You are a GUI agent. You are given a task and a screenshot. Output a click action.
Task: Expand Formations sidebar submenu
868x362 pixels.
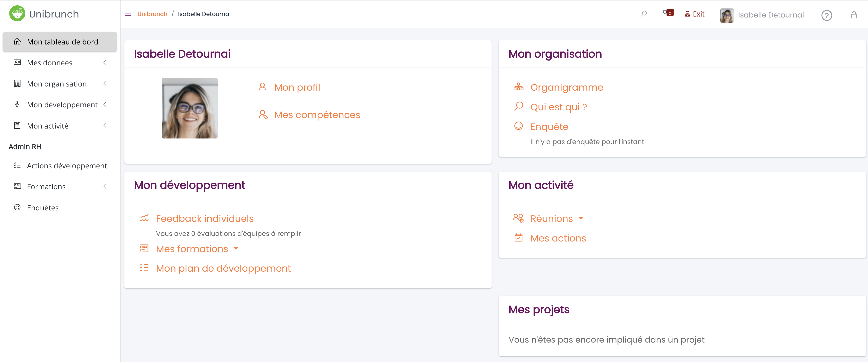[x=105, y=186]
